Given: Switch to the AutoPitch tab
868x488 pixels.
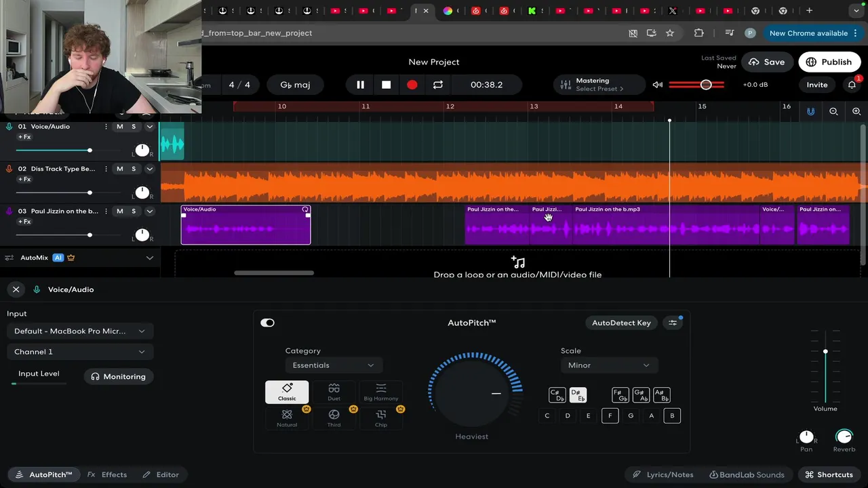Looking at the screenshot, I should point(44,474).
